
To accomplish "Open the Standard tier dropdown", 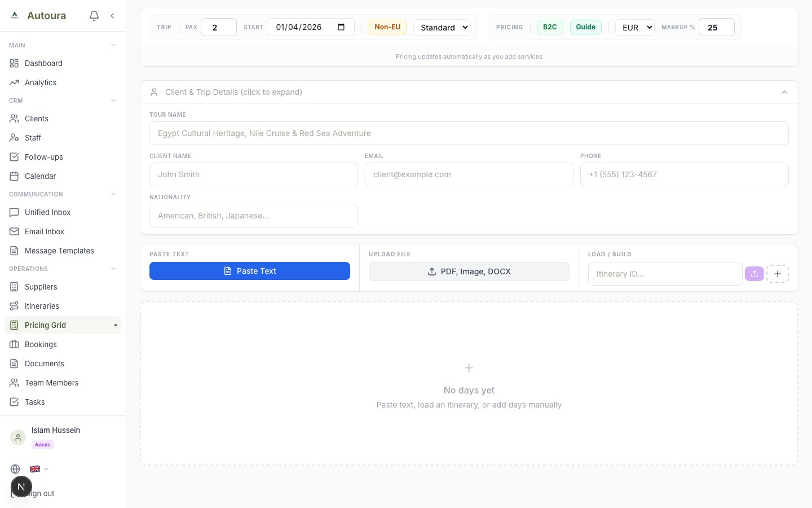I will click(x=442, y=27).
